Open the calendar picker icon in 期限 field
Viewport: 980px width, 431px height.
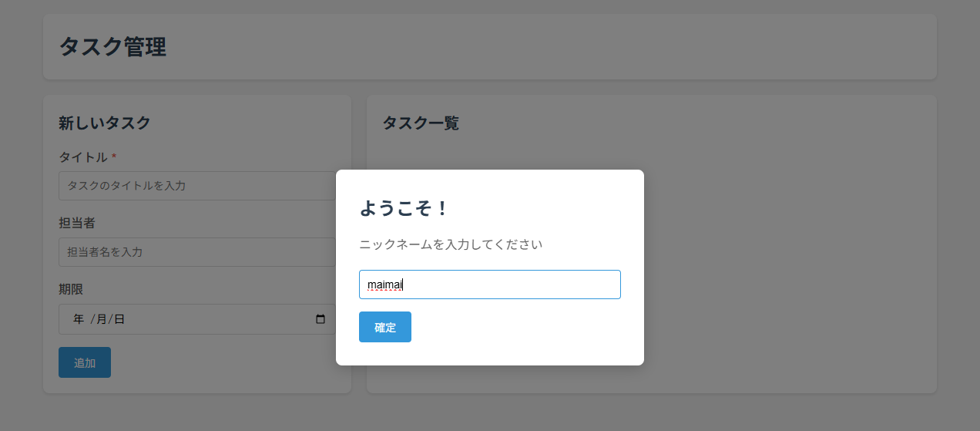[321, 319]
